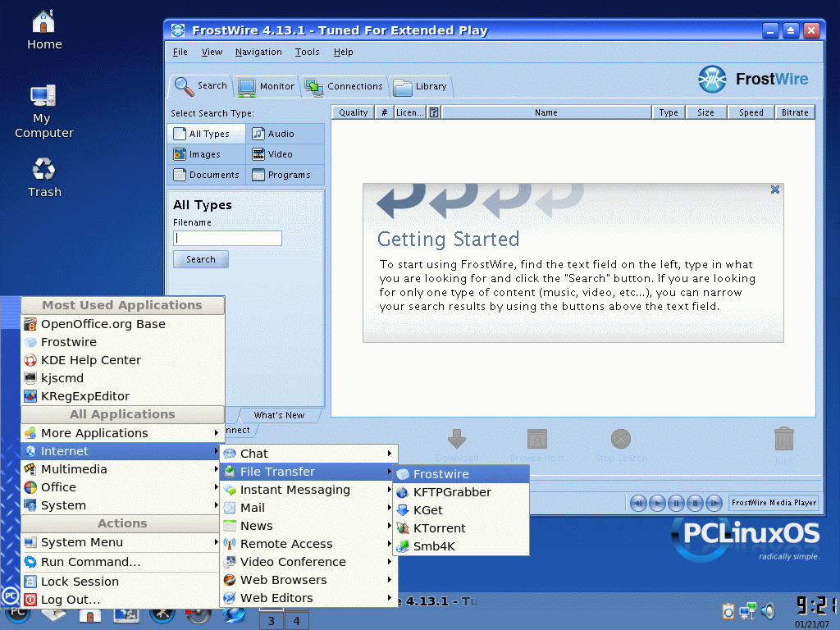Open OpenOffice.org Base from Most Used Applications
This screenshot has height=630, width=840.
point(122,324)
